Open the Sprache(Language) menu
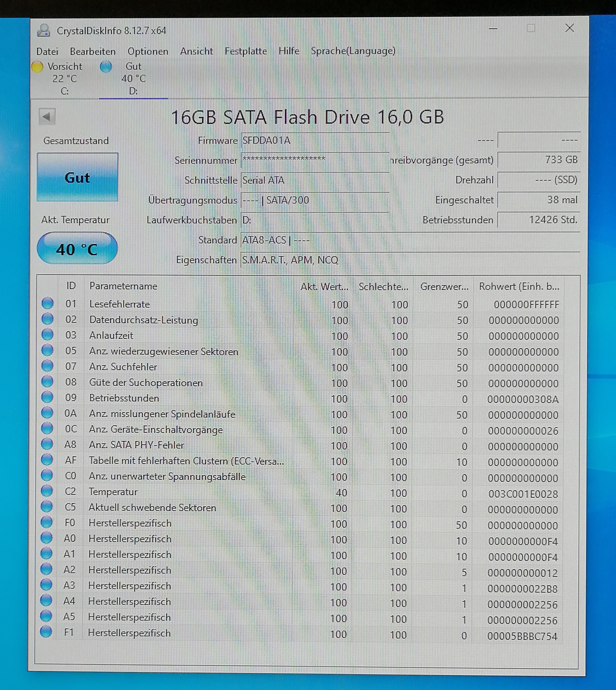 (x=353, y=51)
